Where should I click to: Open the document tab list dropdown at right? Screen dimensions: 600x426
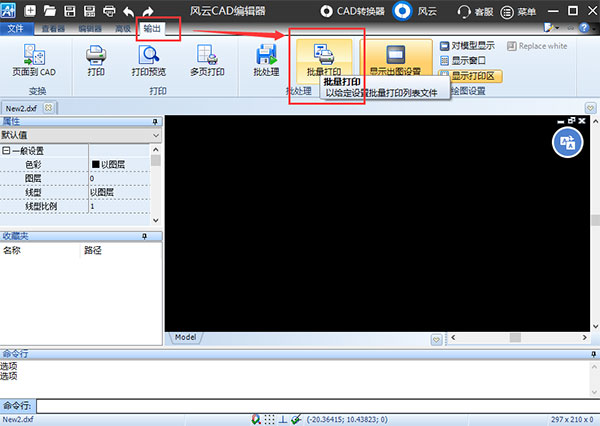point(590,108)
